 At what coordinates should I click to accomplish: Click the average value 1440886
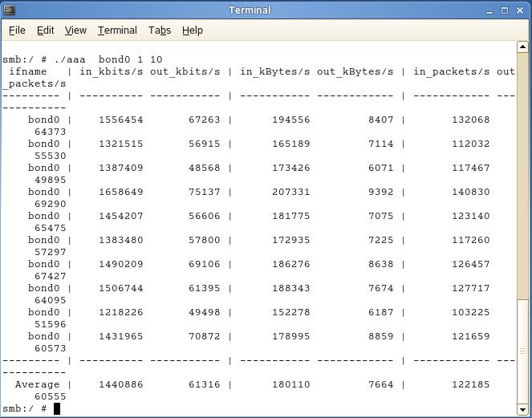[x=121, y=385]
